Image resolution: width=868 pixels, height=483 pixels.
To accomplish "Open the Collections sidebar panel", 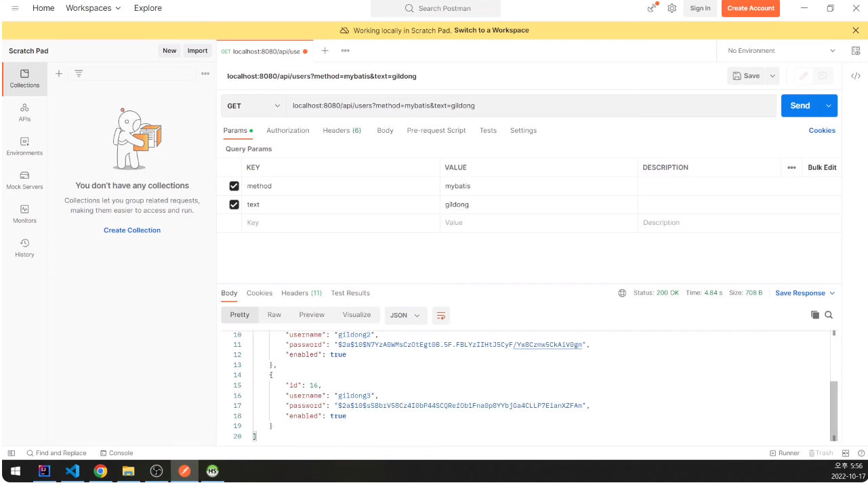I will pyautogui.click(x=25, y=79).
